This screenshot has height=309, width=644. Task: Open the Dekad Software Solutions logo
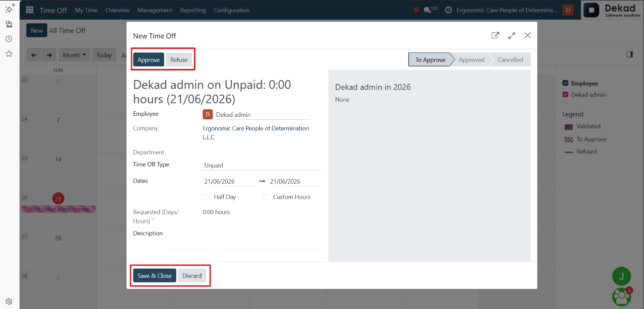pyautogui.click(x=612, y=10)
